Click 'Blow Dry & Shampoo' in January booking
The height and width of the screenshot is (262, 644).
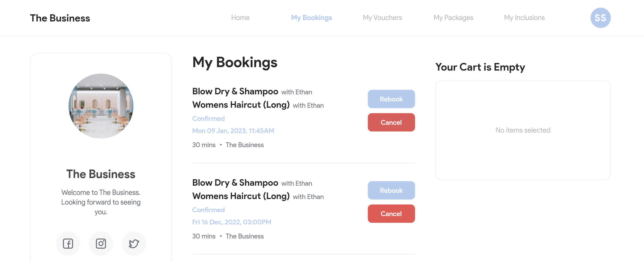(x=235, y=91)
